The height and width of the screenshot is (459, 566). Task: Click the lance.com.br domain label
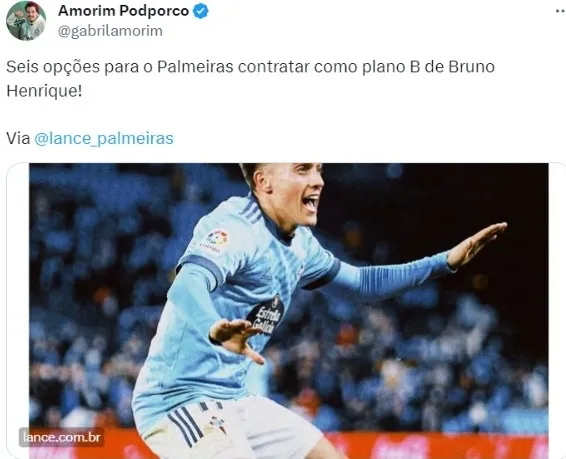tap(61, 437)
